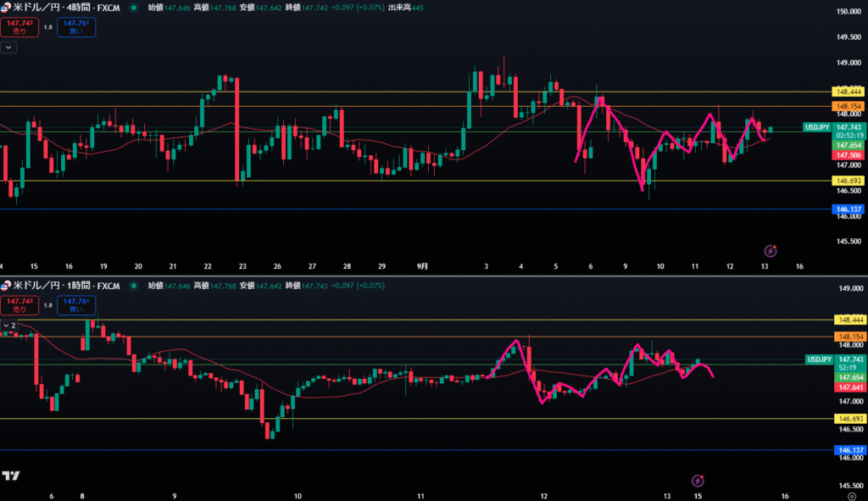
Task: Click the green 147.654 label on the 1時間 chart
Action: (850, 377)
